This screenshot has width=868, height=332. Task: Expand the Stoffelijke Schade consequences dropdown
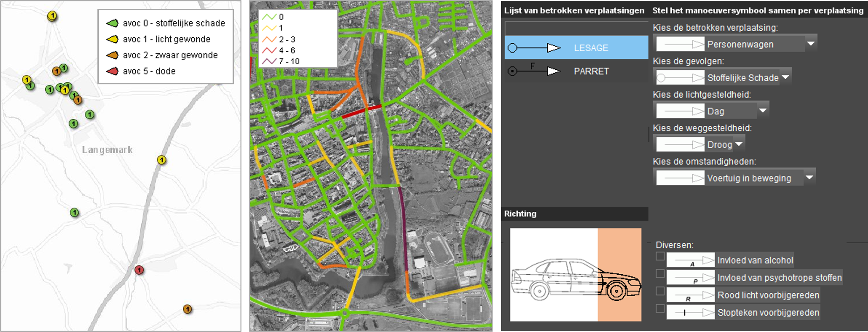pyautogui.click(x=785, y=77)
